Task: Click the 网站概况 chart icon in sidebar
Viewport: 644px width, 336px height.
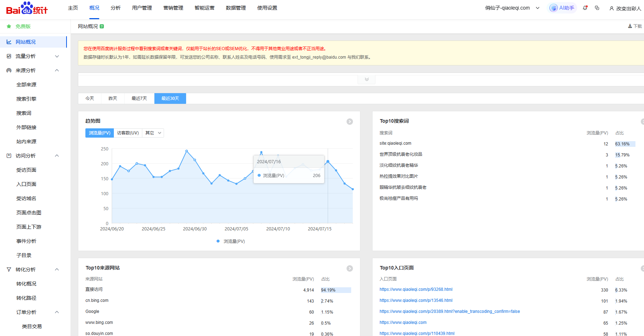Action: [x=9, y=42]
